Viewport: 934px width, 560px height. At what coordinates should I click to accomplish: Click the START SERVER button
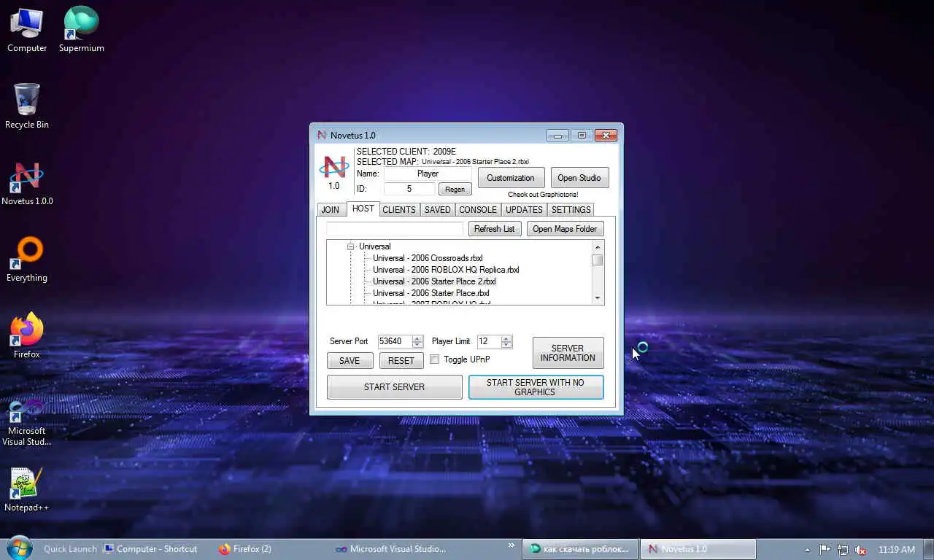point(394,387)
